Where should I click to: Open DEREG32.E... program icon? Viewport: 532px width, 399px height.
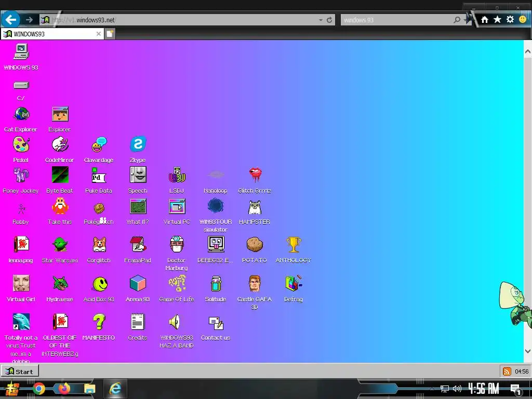216,244
